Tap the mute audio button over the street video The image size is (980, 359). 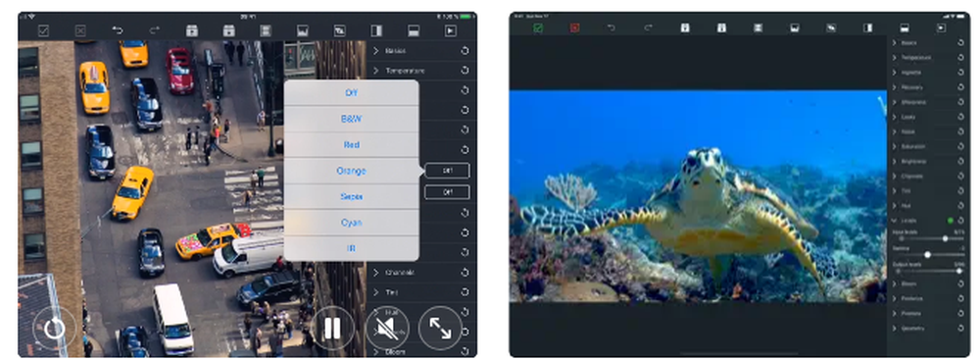point(387,328)
